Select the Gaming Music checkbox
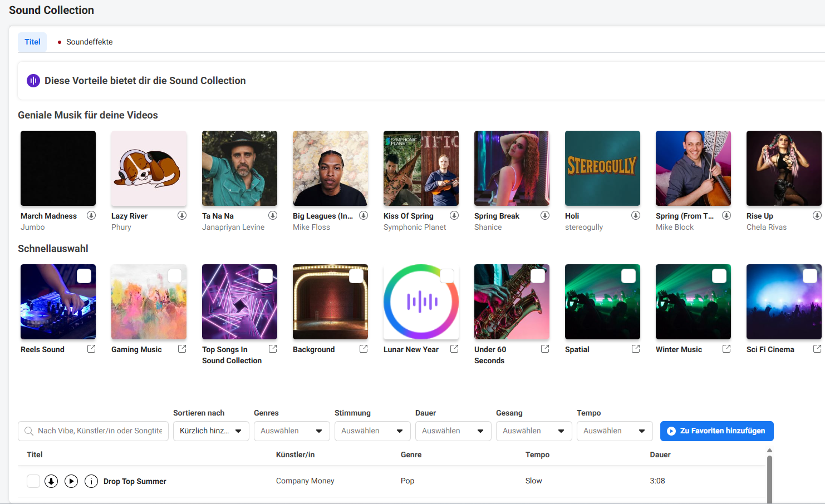 [175, 276]
